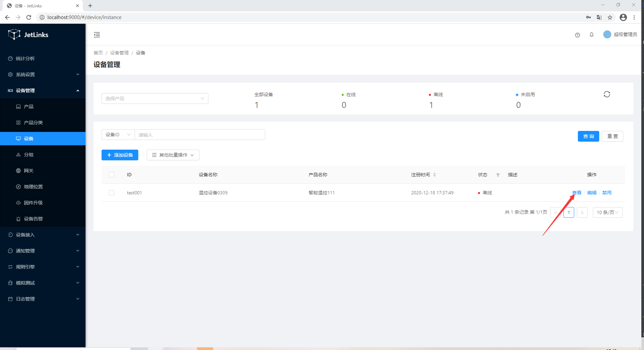Image resolution: width=644 pixels, height=350 pixels.
Task: Open 查看 link for device test001
Action: [577, 193]
